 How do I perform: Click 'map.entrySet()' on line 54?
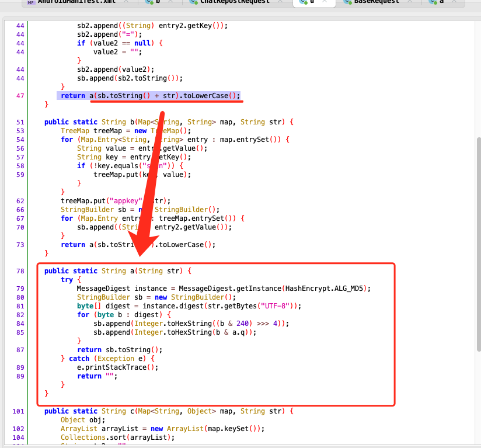(x=249, y=140)
